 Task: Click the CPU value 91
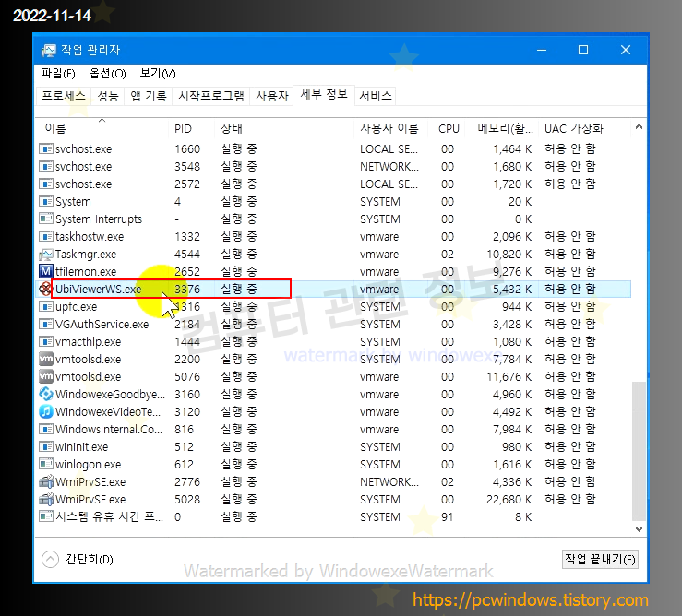447,517
